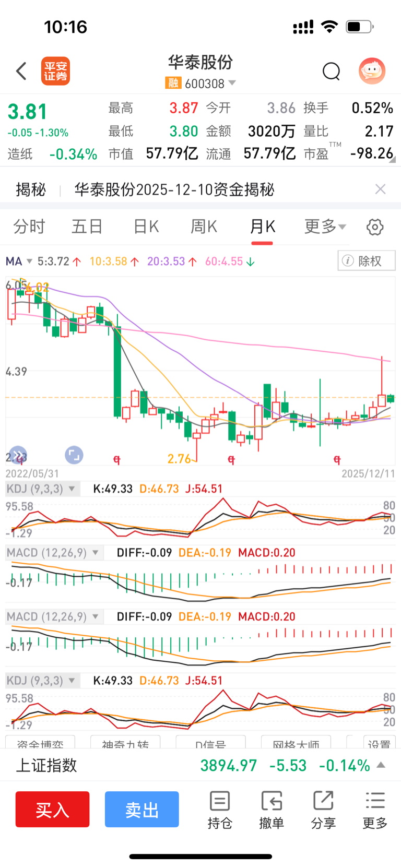This screenshot has height=868, width=401.
Task: Tap 金额 value 3020万
Action: 272,131
